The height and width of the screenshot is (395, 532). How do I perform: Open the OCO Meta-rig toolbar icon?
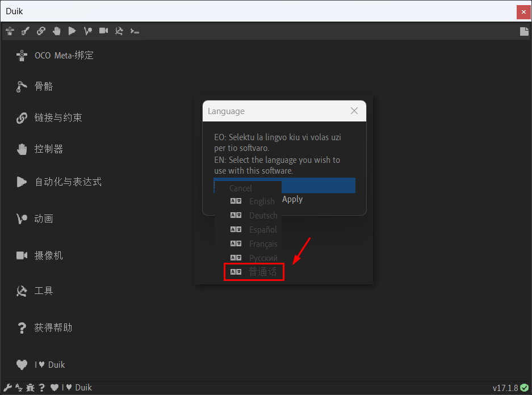[10, 31]
